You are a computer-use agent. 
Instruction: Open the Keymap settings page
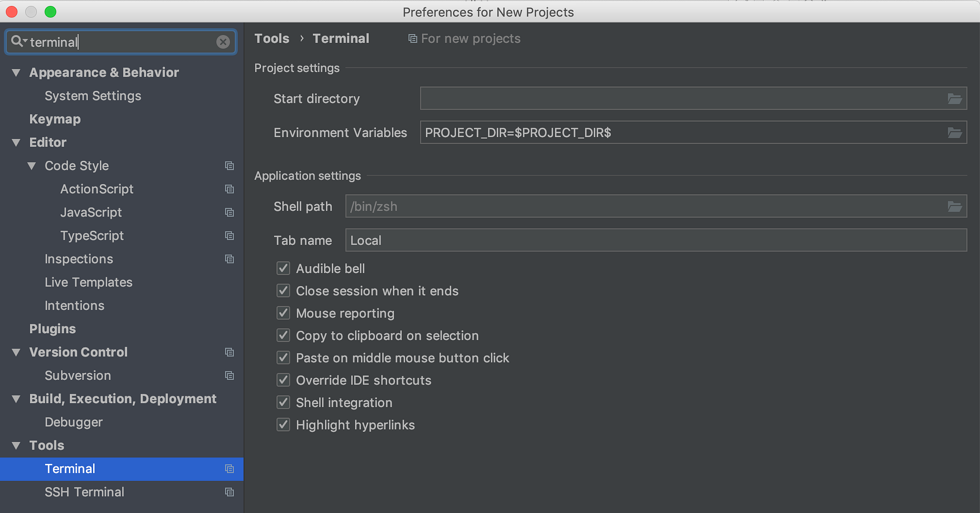coord(55,119)
